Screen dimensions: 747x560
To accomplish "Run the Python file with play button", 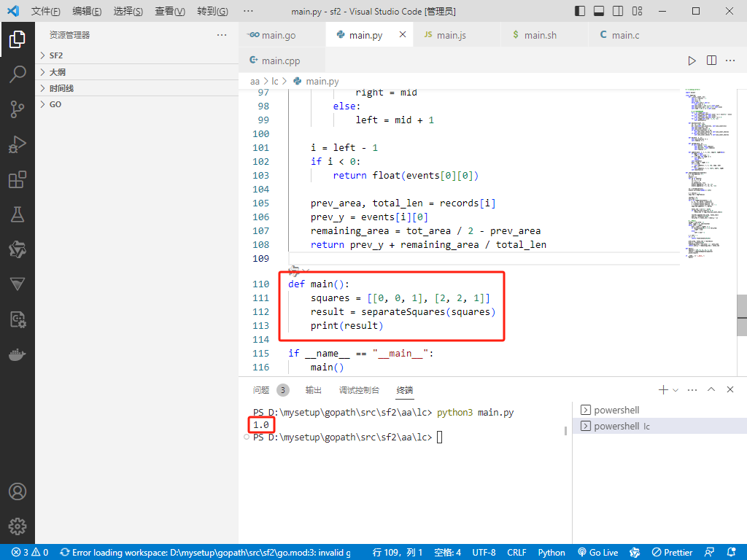I will click(x=692, y=61).
